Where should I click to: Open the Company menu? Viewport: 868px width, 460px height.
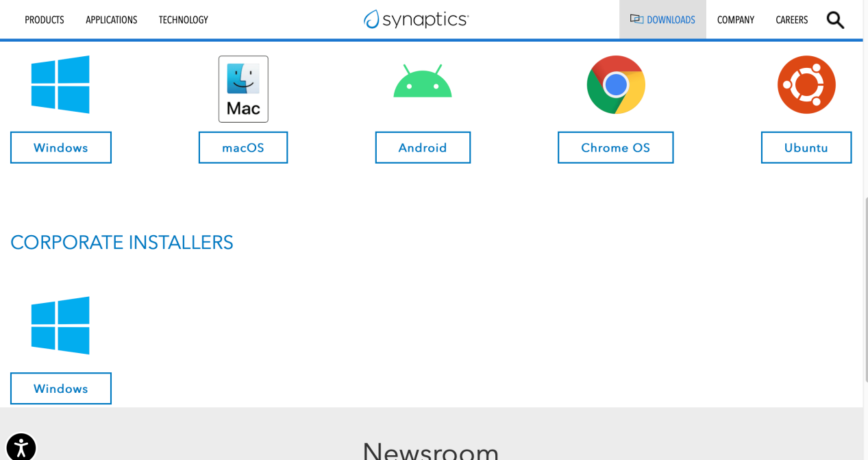736,20
